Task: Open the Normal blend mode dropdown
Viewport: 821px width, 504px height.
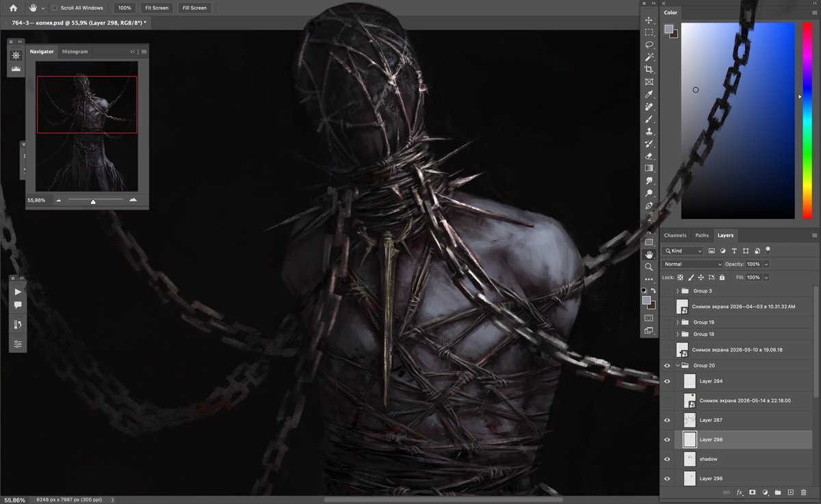Action: [692, 264]
